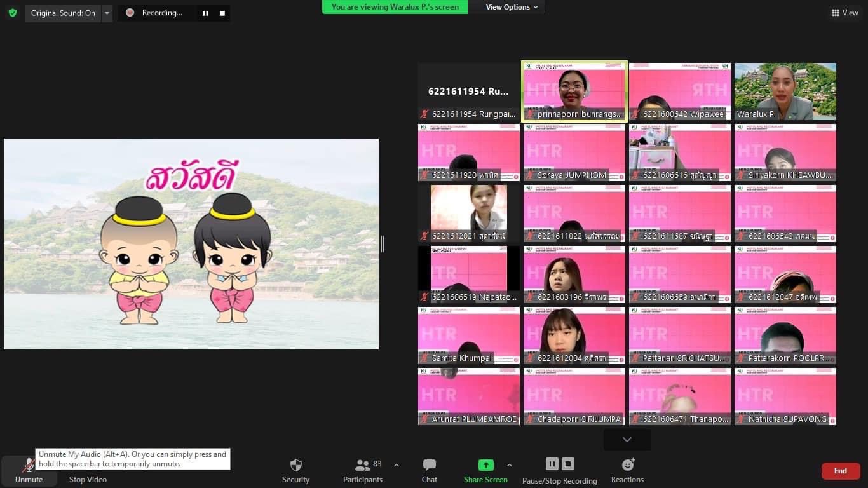Screen dimensions: 868x488
Task: Open View Options menu
Action: click(512, 7)
